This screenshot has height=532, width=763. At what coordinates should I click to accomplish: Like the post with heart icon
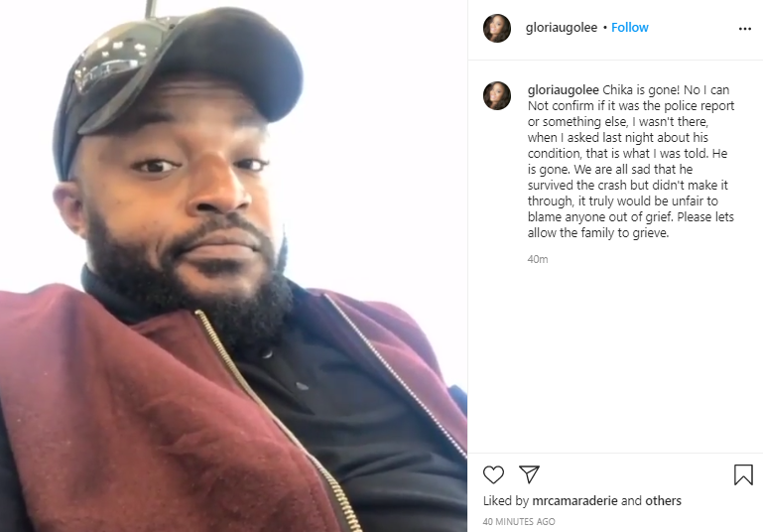(x=493, y=474)
